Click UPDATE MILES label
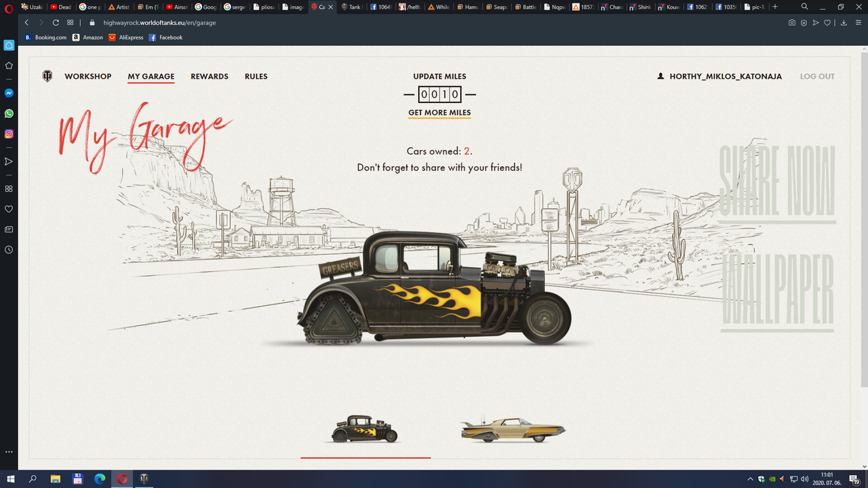 coord(440,77)
